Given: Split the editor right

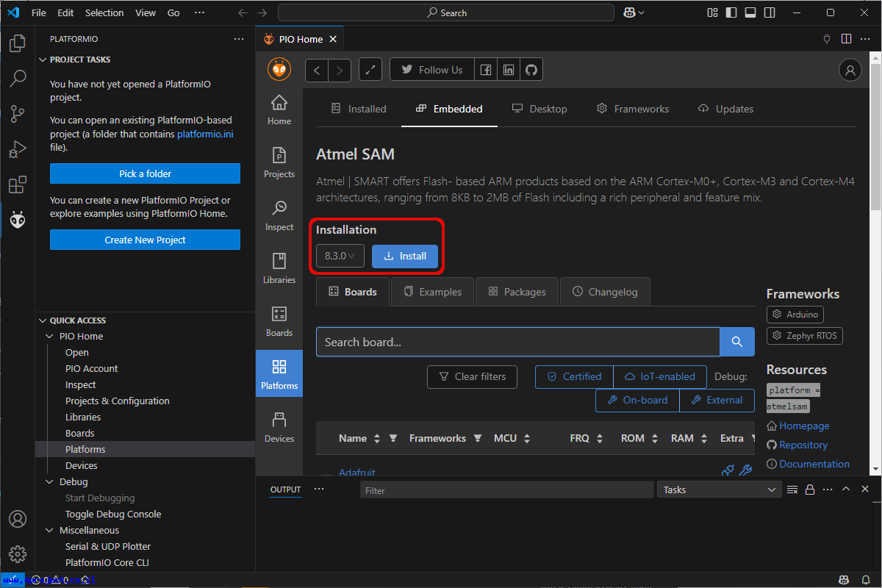Looking at the screenshot, I should [846, 39].
